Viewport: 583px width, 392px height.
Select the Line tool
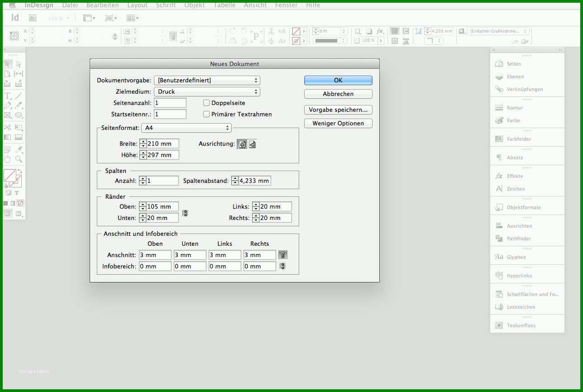(19, 96)
